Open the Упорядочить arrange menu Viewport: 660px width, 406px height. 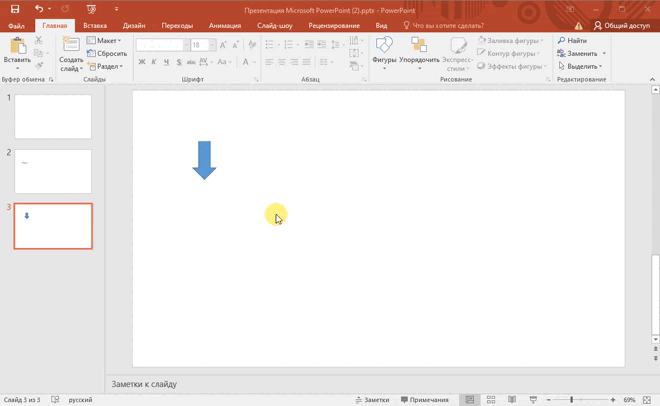coord(419,53)
